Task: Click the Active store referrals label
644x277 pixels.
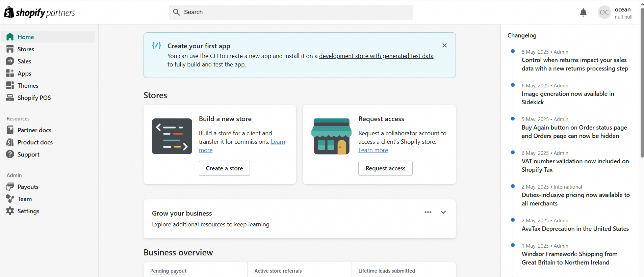Action: tap(278, 271)
